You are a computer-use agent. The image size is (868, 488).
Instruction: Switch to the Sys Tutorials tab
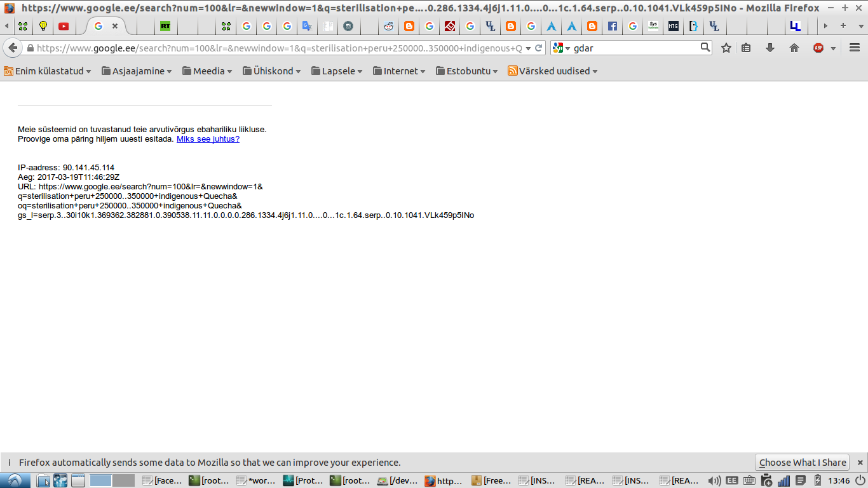pos(653,26)
